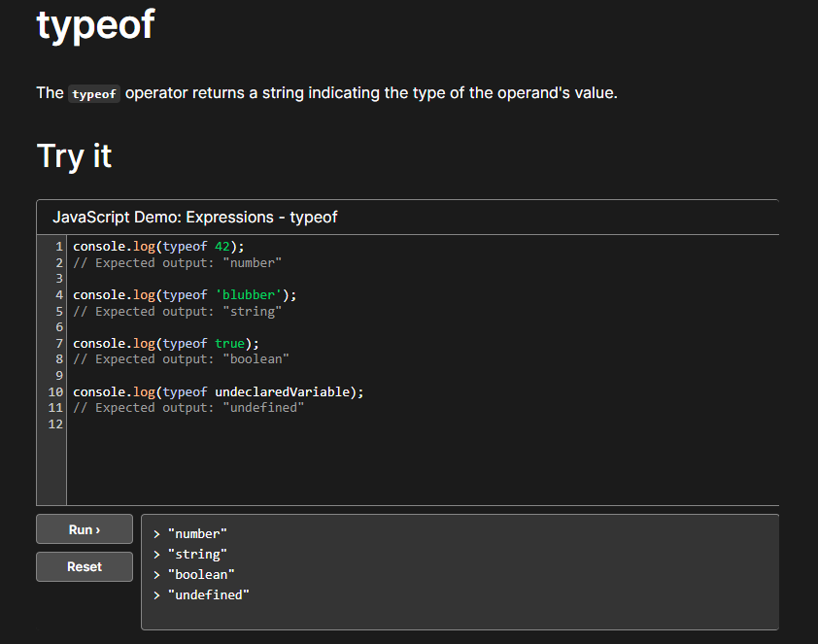Click the JavaScript Demo title bar

point(194,218)
